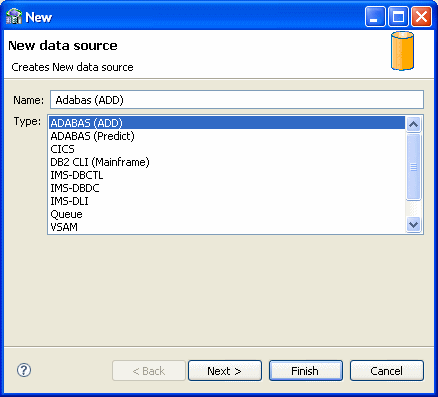
Task: Click the type list scroll down arrow
Action: 413,225
